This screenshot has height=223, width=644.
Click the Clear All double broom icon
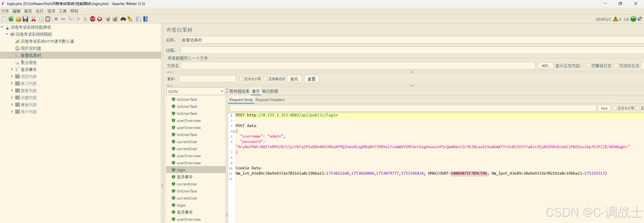click(x=115, y=19)
